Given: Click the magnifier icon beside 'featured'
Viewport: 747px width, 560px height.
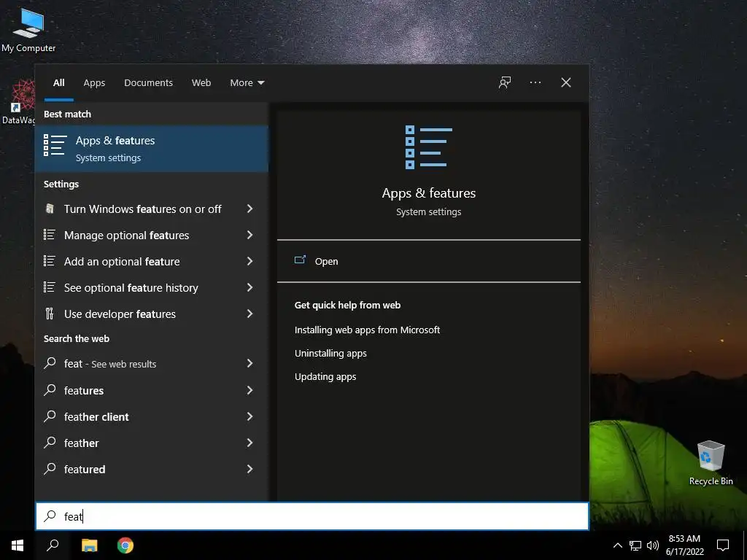Looking at the screenshot, I should (x=50, y=468).
